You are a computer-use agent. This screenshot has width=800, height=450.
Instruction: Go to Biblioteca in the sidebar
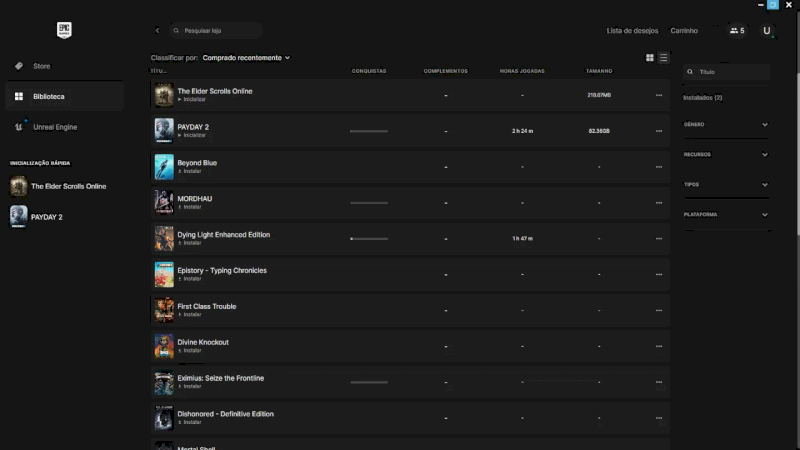(x=48, y=96)
